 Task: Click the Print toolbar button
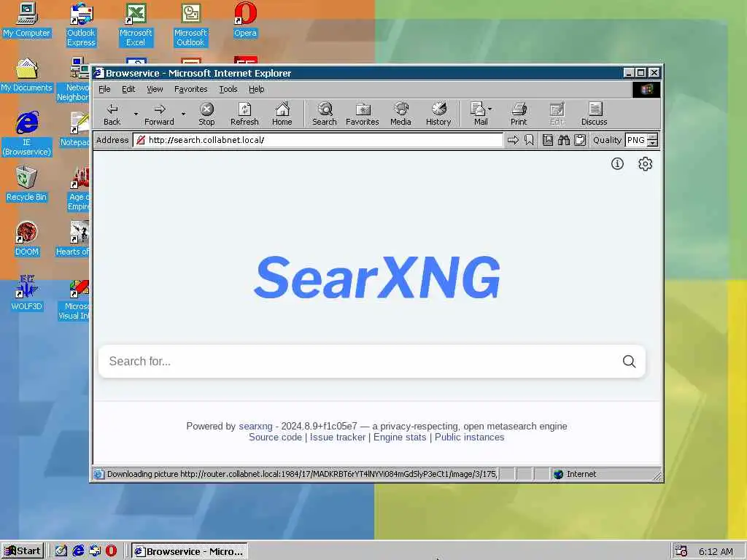tap(519, 114)
